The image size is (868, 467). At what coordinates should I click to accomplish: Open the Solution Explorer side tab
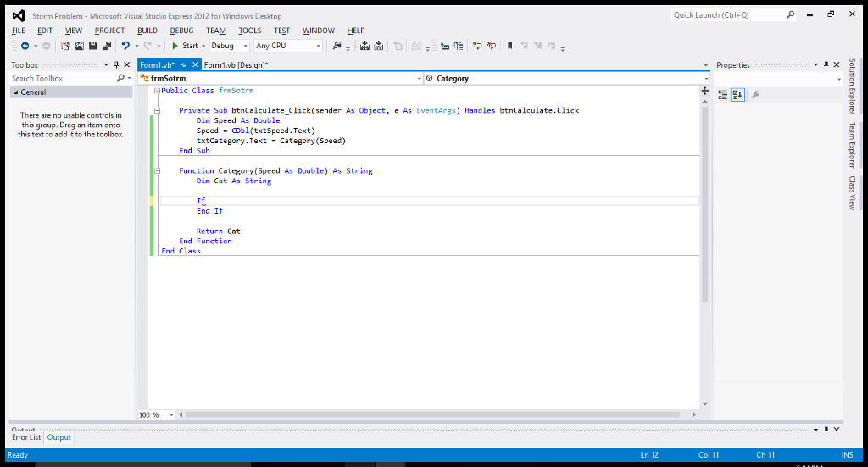pyautogui.click(x=852, y=86)
